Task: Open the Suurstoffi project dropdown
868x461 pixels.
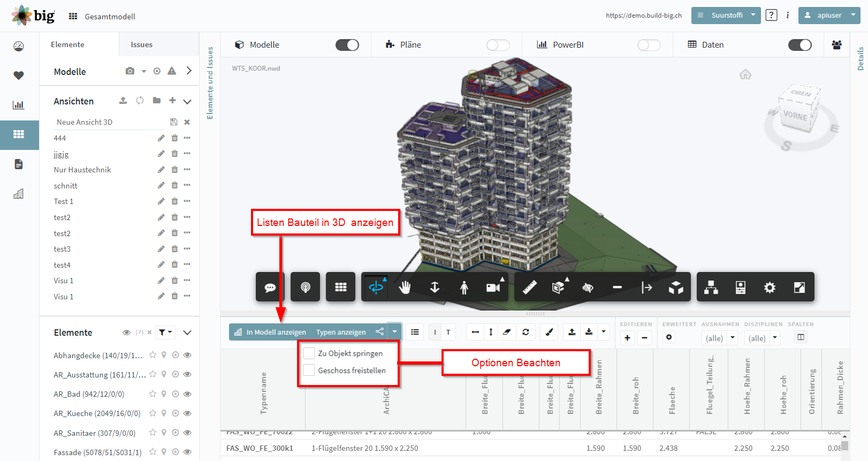Action: (726, 16)
